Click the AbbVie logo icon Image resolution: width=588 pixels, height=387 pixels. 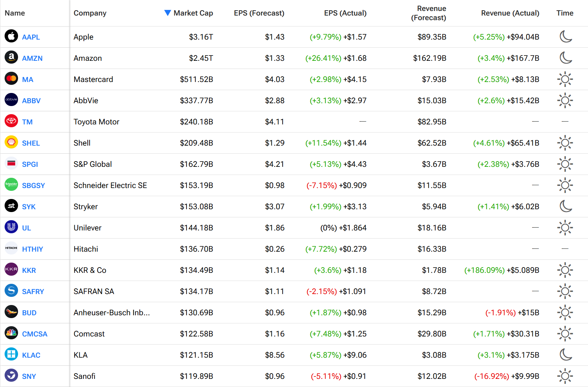tap(11, 100)
